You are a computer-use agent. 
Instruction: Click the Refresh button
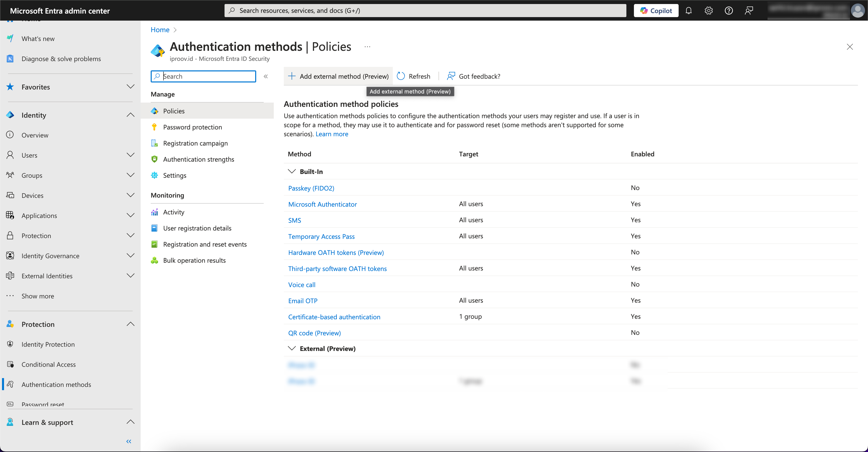coord(414,76)
